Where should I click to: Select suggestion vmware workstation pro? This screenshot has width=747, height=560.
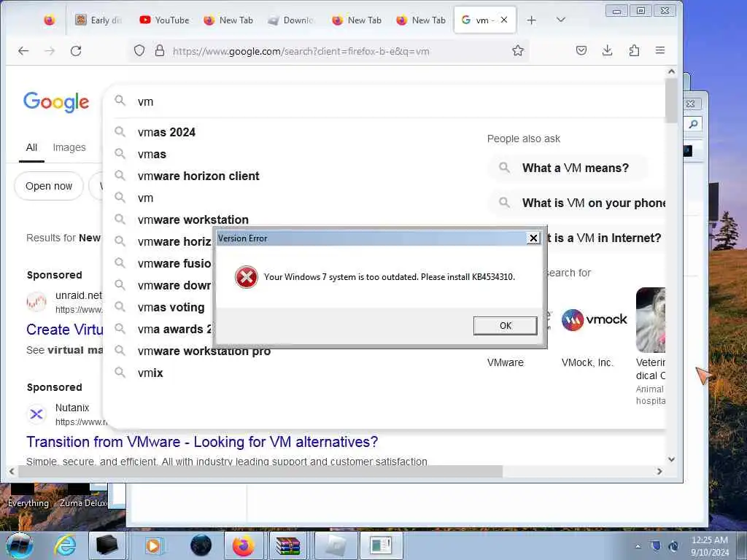(204, 351)
